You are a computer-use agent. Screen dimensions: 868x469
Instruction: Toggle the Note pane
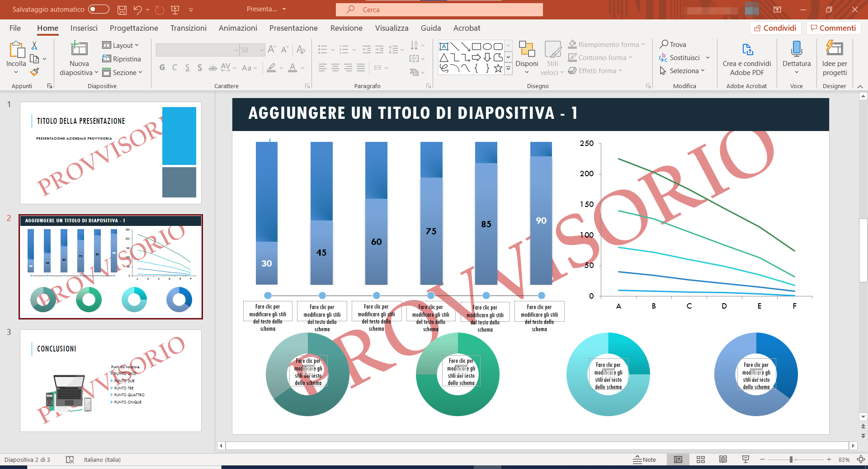coord(644,460)
